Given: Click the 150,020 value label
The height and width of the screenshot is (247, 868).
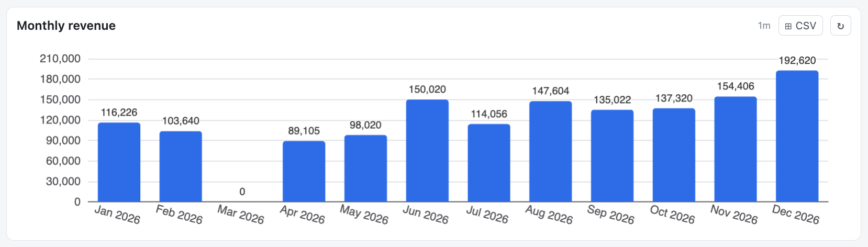Looking at the screenshot, I should point(427,89).
